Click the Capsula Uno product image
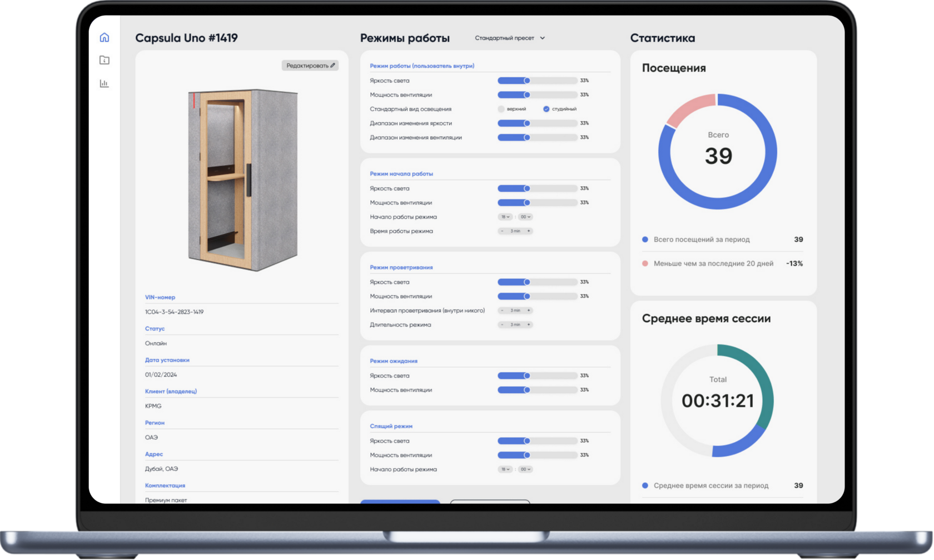The height and width of the screenshot is (560, 934). 241,178
